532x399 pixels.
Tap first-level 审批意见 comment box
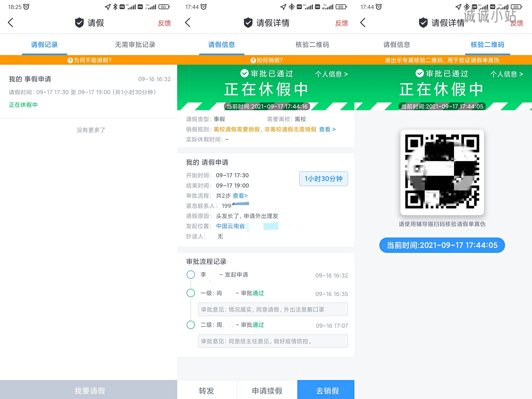(273, 309)
